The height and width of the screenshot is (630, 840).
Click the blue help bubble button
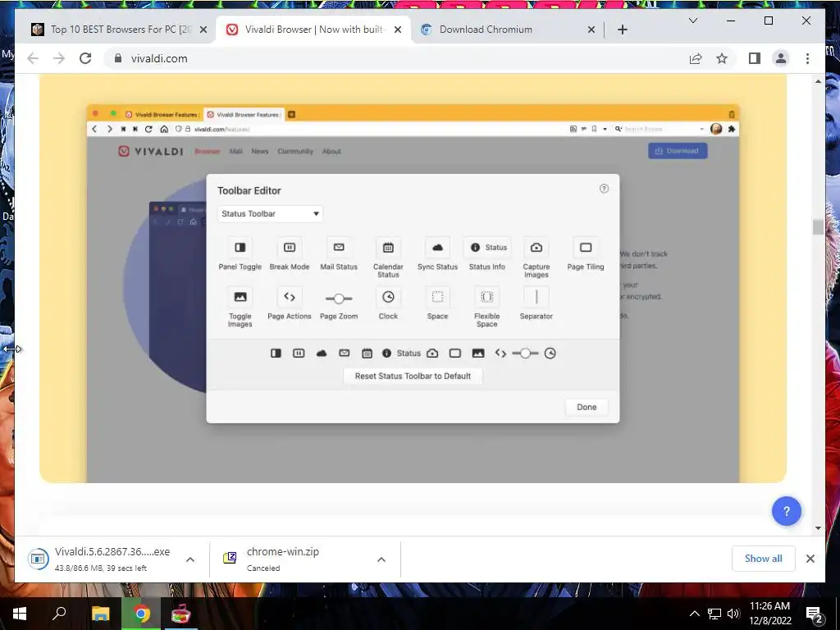pyautogui.click(x=787, y=511)
